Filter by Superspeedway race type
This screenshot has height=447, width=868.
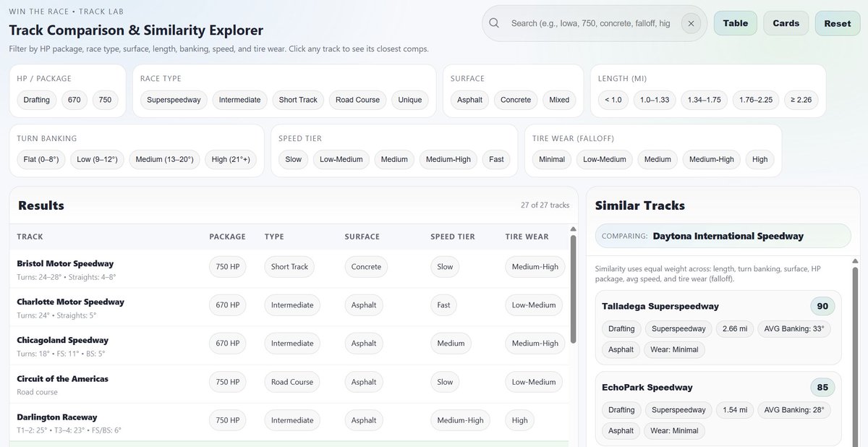pos(174,100)
